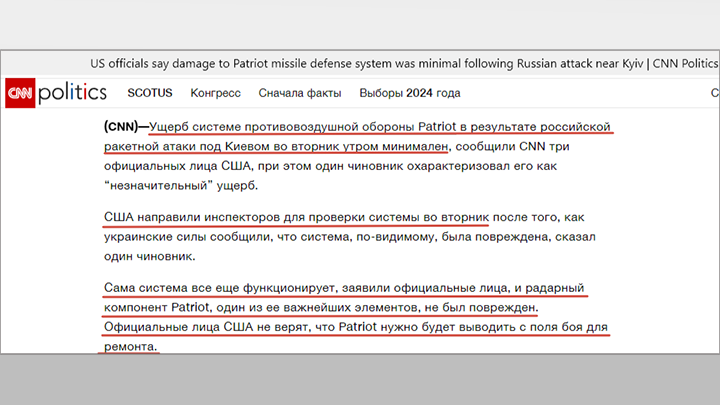The image size is (720, 405).
Task: Select SCOTUS in the navigation bar
Action: [150, 93]
